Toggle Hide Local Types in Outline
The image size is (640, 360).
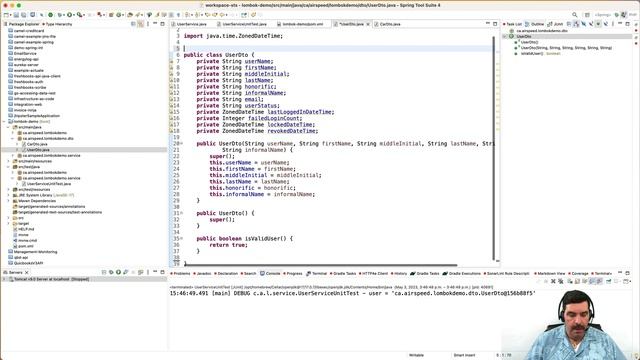606,24
